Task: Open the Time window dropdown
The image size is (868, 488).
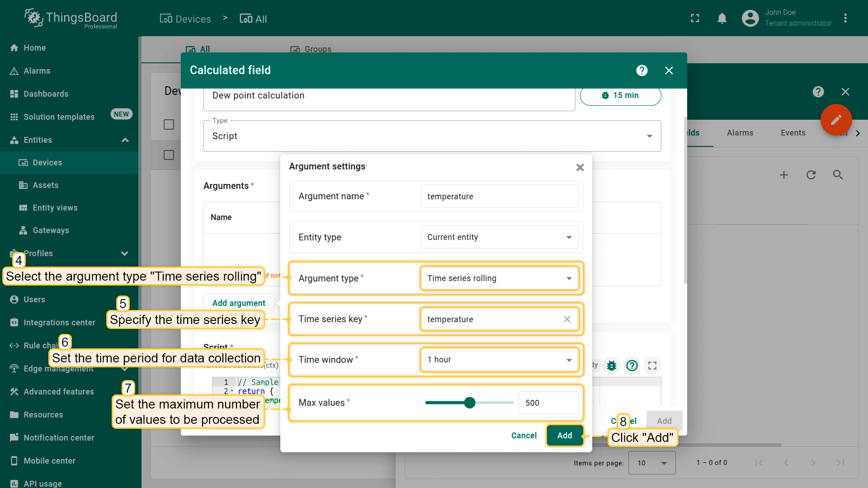Action: coord(499,360)
